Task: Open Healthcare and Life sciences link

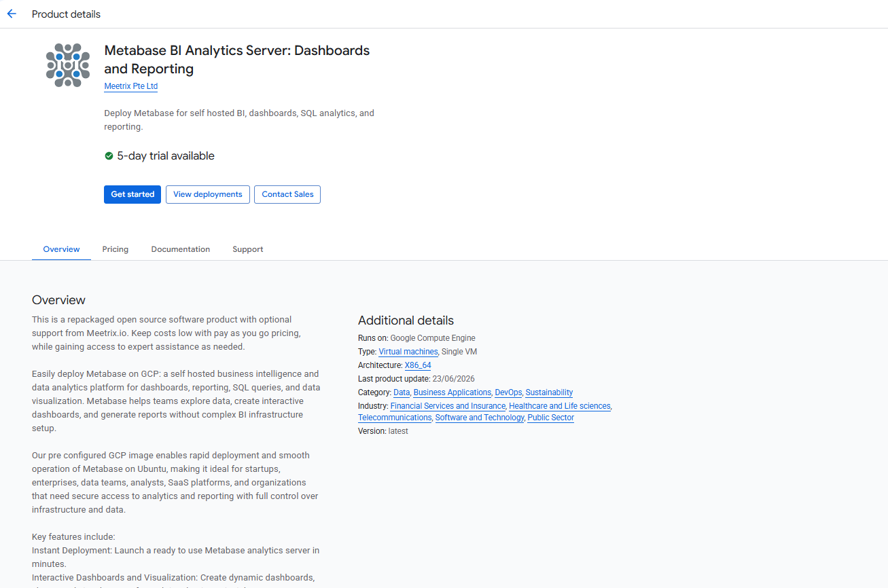Action: coord(560,406)
